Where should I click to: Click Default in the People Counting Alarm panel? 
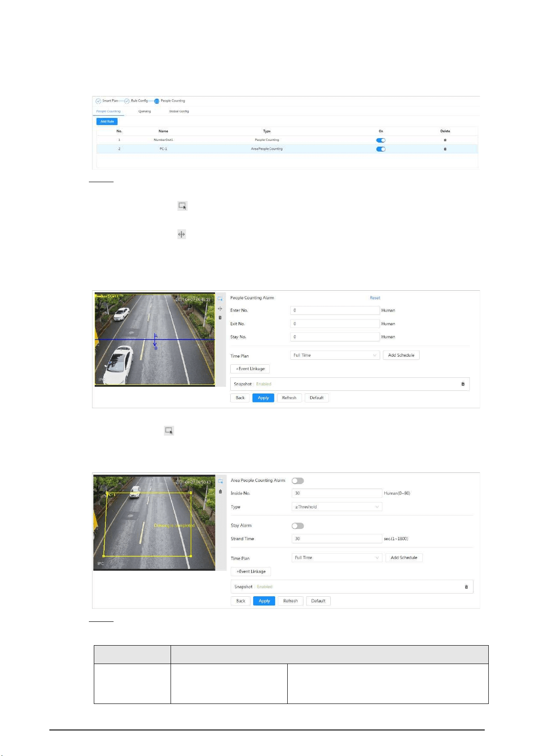pos(317,398)
